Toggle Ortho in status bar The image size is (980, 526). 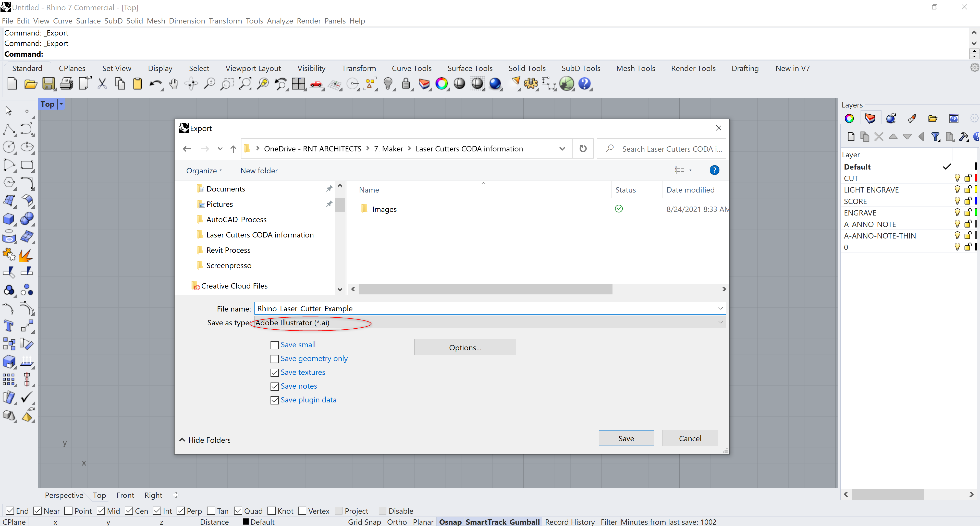(397, 522)
